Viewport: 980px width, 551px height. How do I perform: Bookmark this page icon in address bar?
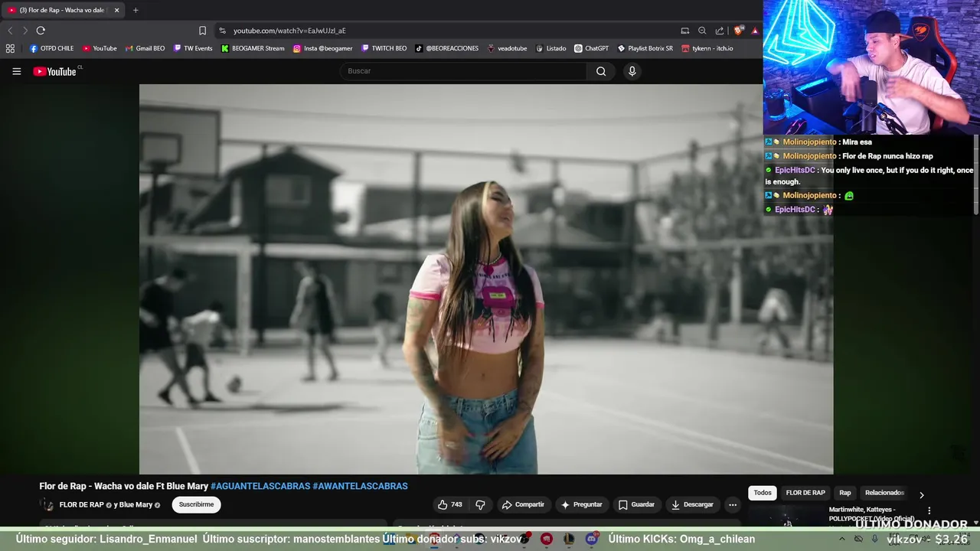(x=202, y=31)
